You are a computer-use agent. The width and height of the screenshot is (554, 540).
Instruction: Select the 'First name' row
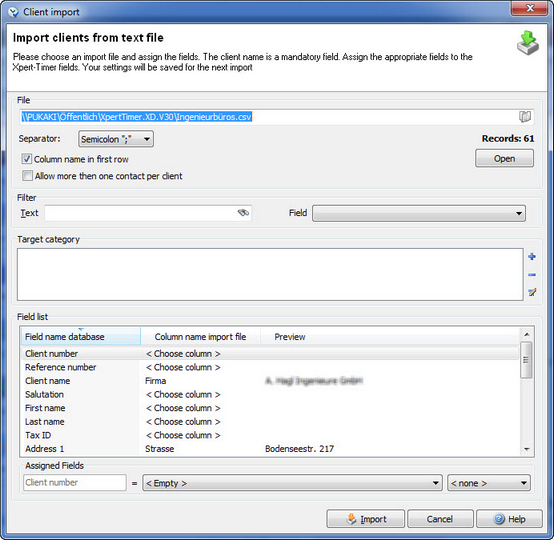(270, 408)
